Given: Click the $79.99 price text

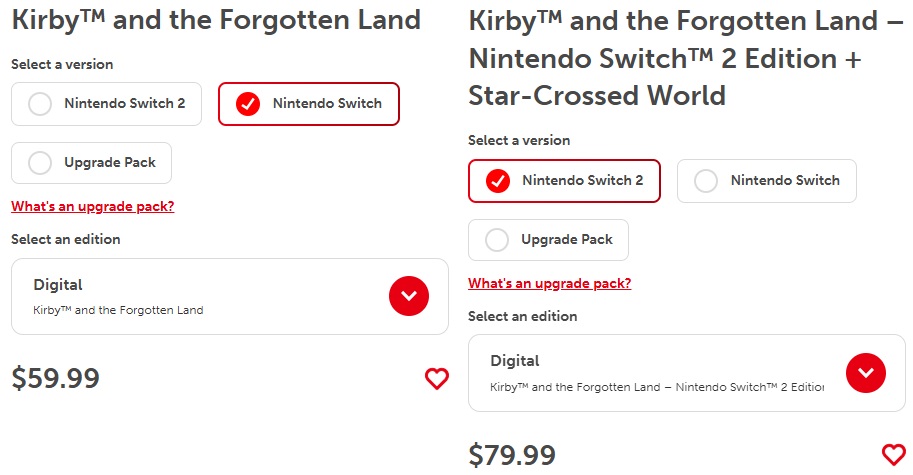Looking at the screenshot, I should [512, 455].
